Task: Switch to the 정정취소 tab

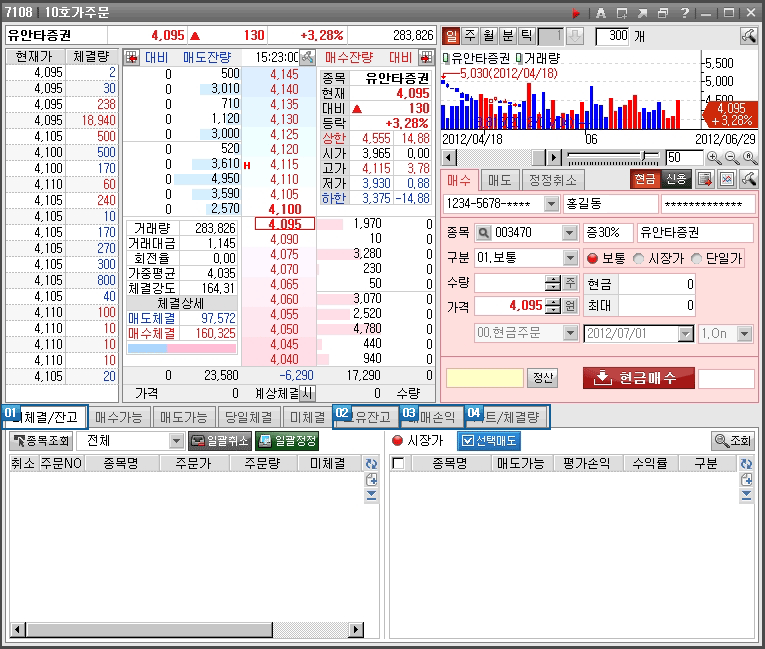Action: click(553, 180)
